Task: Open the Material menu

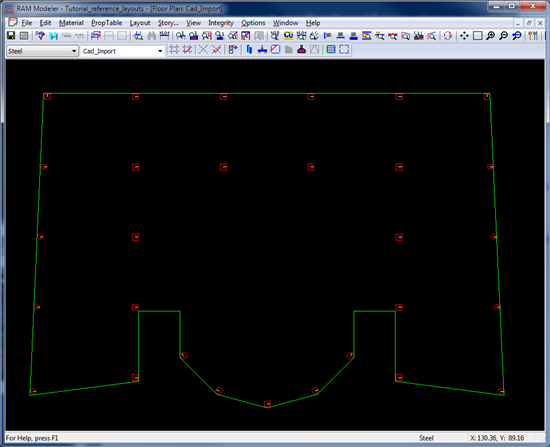Action: (71, 23)
